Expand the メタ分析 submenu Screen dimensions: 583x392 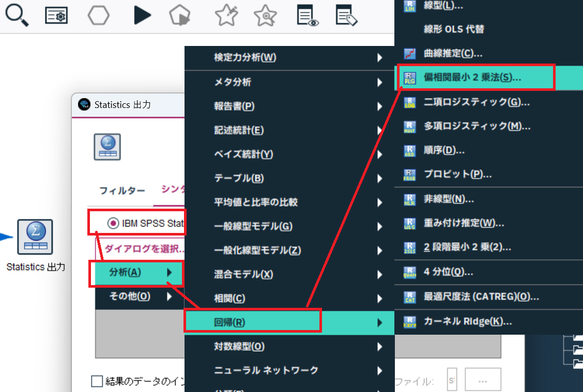tap(289, 82)
